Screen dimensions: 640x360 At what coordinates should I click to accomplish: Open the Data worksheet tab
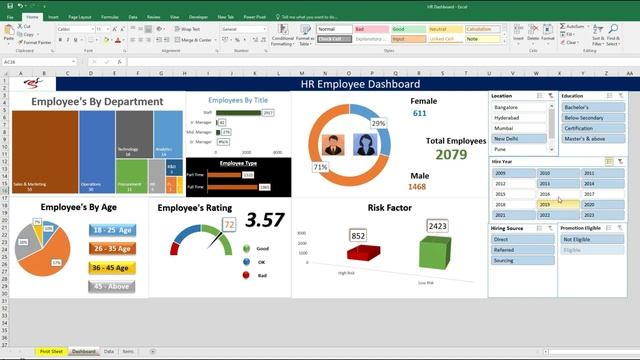click(x=109, y=351)
